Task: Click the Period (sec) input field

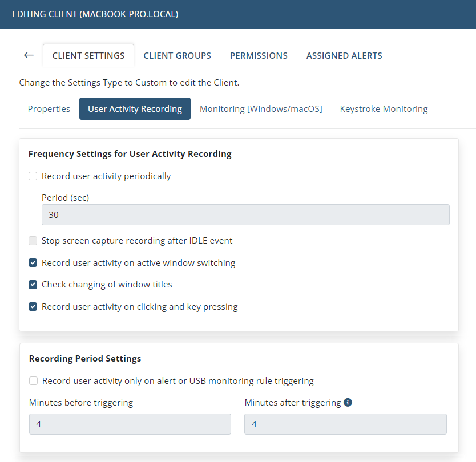Action: click(245, 215)
